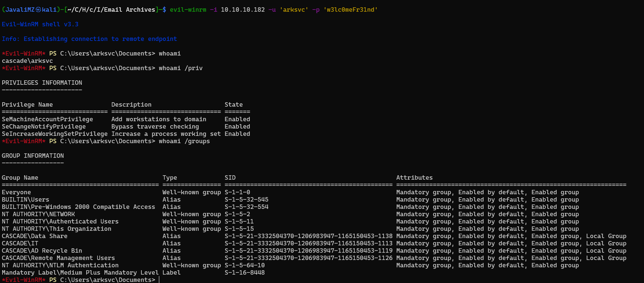
Task: Click the Attributes column header
Action: 415,177
